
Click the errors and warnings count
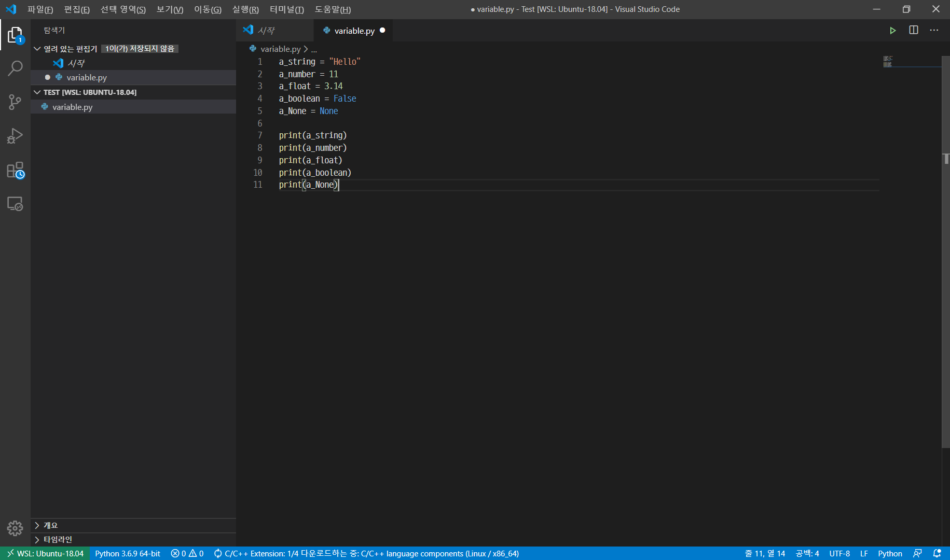(x=187, y=553)
